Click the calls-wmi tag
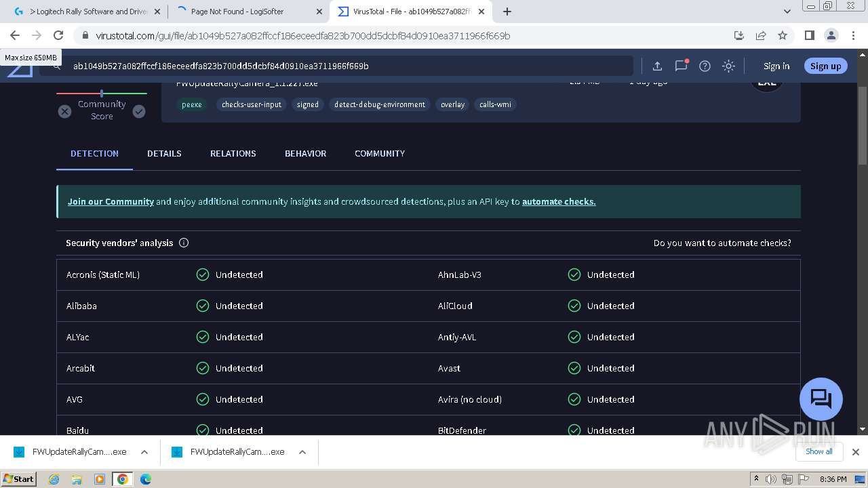Screen dimensions: 868x488 click(x=495, y=104)
